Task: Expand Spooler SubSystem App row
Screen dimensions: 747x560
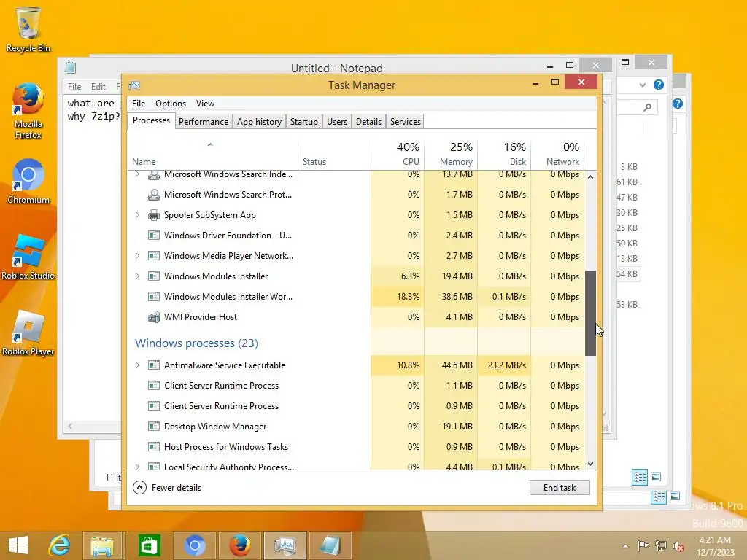Action: tap(137, 215)
